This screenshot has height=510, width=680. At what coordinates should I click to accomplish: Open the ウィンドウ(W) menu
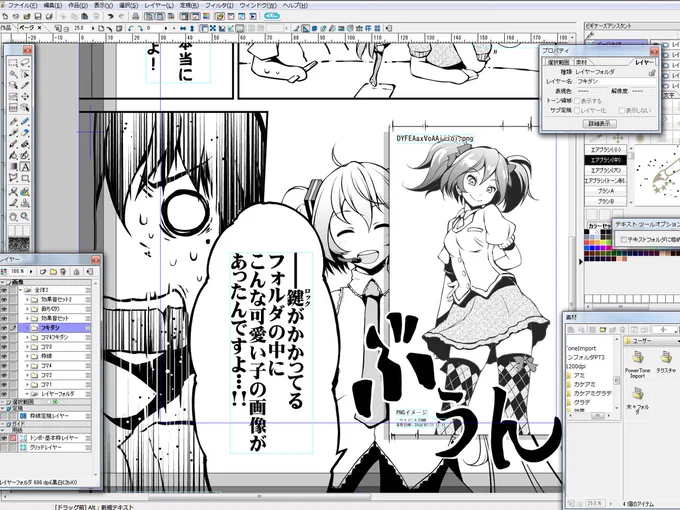pos(258,5)
